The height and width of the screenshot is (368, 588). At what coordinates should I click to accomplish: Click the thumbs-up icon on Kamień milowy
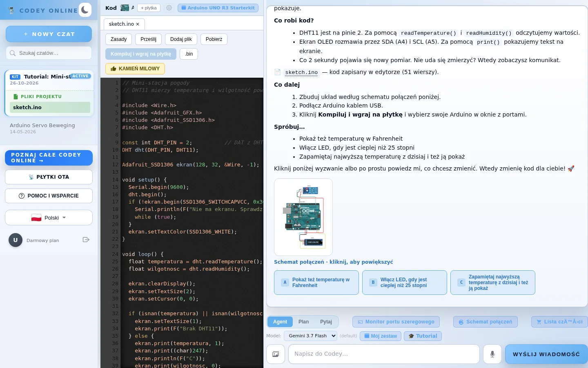pos(114,69)
